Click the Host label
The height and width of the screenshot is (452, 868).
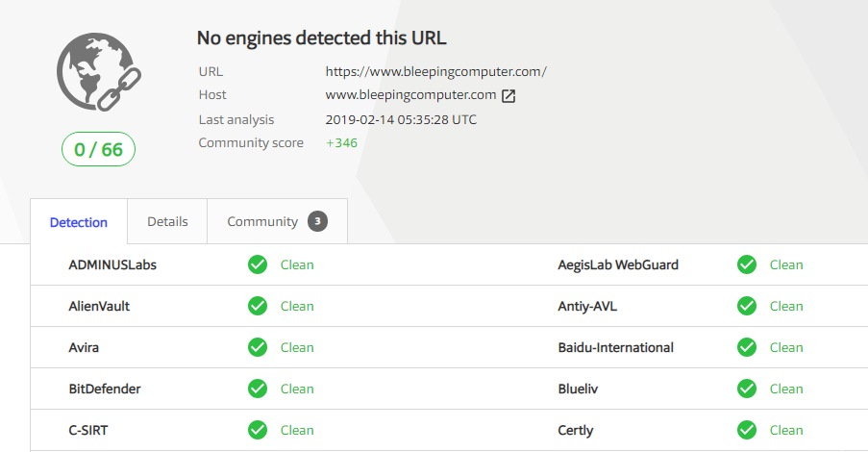coord(212,94)
